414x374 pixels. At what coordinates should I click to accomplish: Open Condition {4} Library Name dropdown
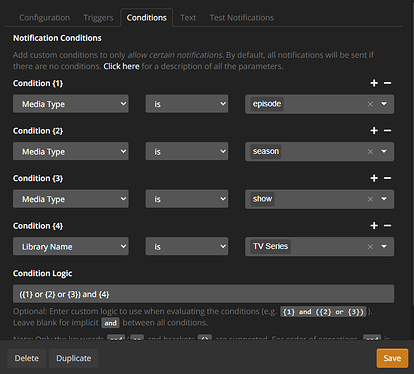71,246
